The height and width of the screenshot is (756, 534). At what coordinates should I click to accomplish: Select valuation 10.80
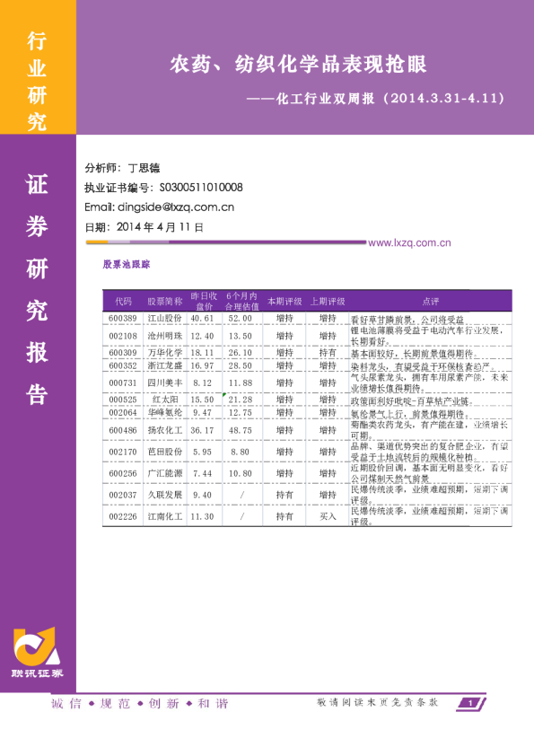point(240,473)
